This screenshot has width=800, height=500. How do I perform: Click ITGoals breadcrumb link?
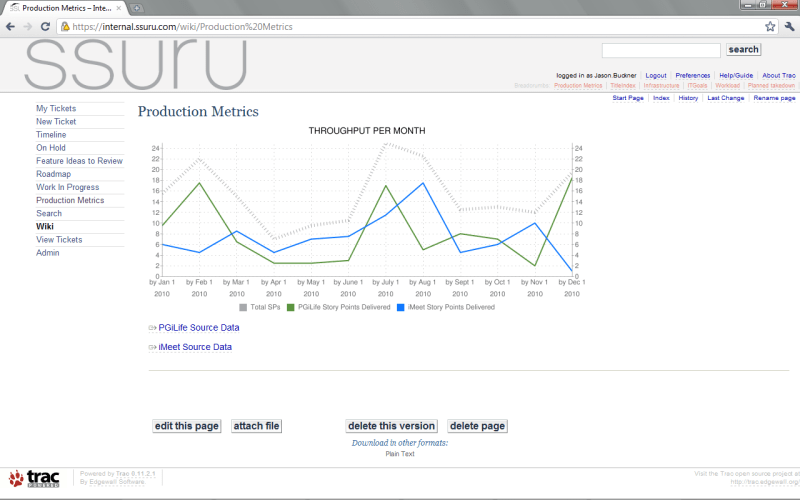point(697,86)
